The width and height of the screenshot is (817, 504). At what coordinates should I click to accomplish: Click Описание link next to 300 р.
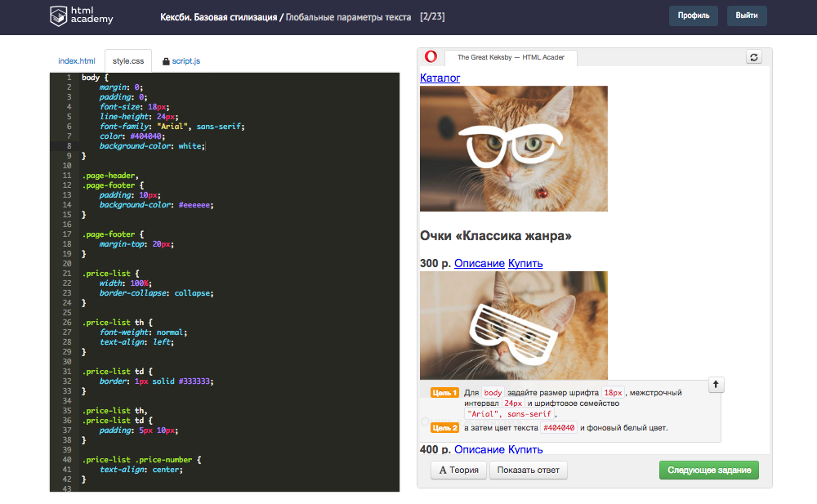point(480,263)
